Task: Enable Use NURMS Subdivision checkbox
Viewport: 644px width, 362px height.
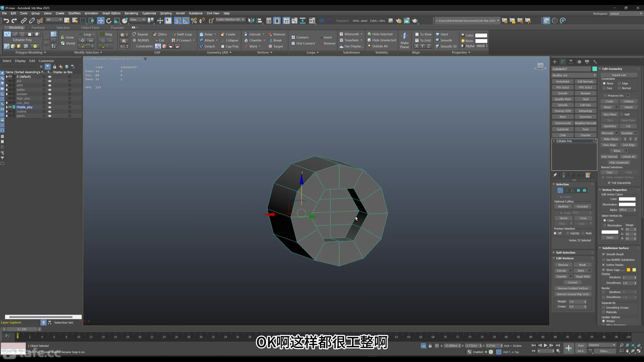Action: [x=603, y=260]
